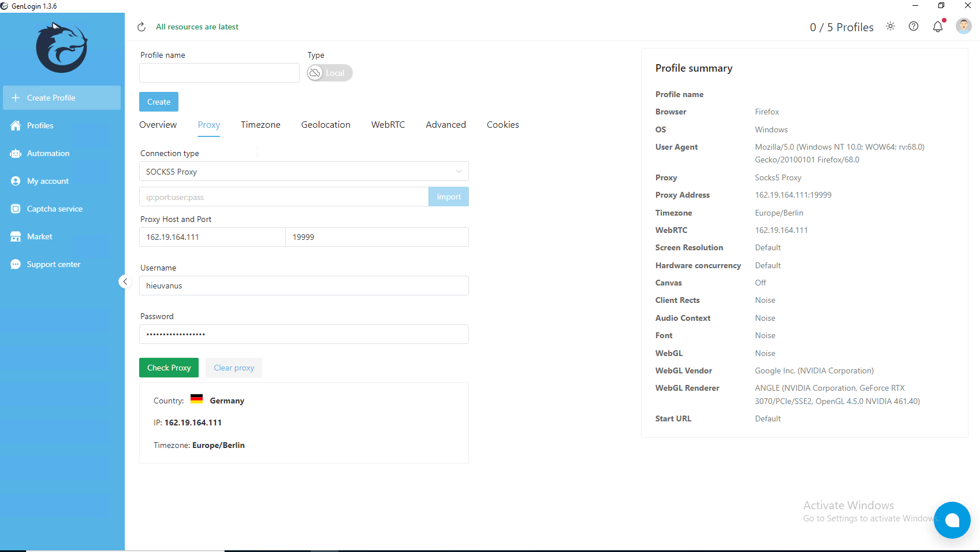Viewport: 980px width, 552px height.
Task: Click the WebGL Renderer value in summary
Action: (837, 395)
